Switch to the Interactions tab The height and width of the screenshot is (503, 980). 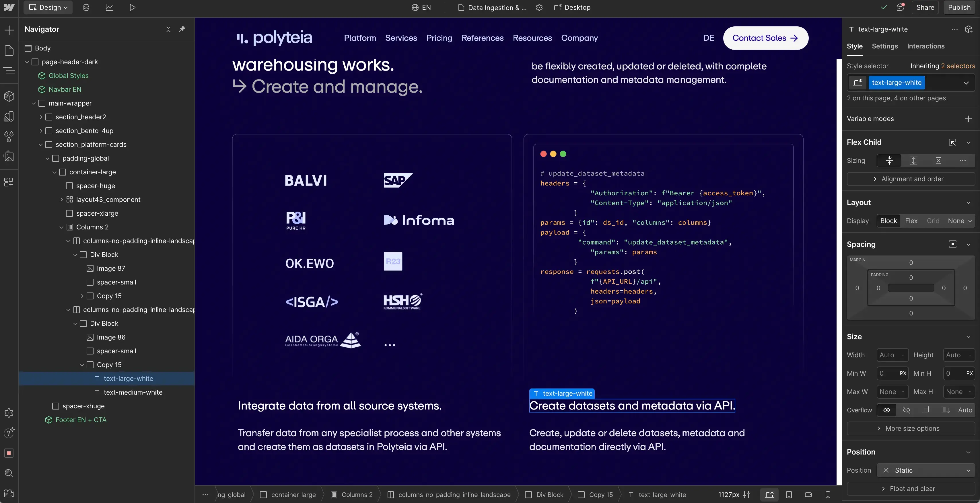click(x=925, y=46)
